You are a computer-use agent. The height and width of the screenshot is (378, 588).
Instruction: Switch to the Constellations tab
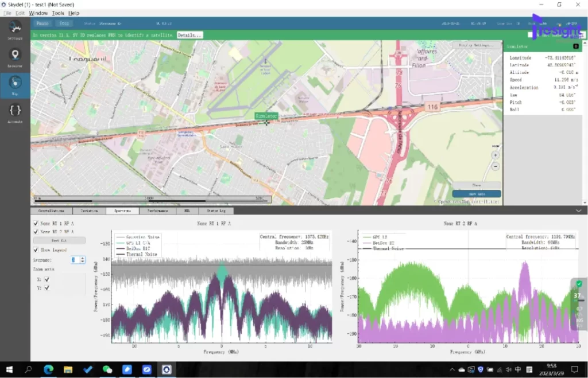click(x=51, y=211)
